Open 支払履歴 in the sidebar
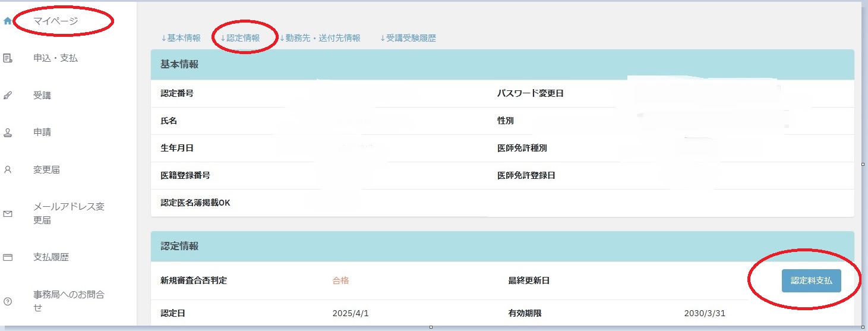The image size is (868, 331). coord(51,257)
